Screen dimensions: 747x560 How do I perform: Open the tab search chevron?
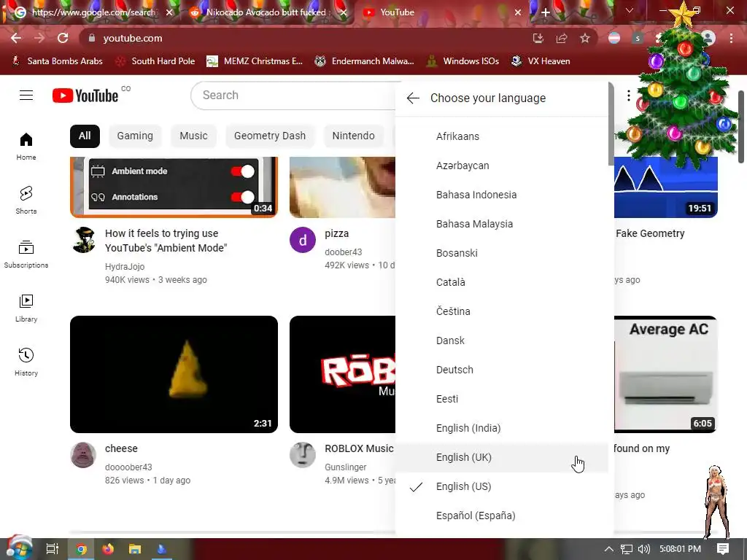click(630, 10)
